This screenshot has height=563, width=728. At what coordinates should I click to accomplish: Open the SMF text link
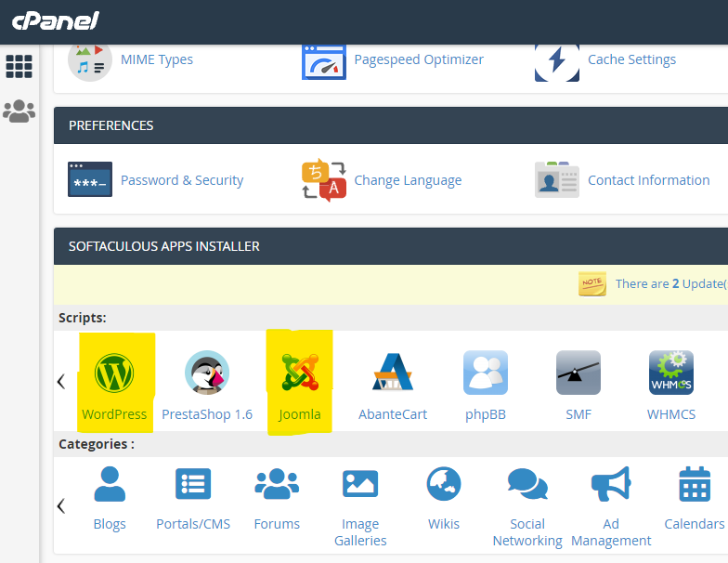578,414
